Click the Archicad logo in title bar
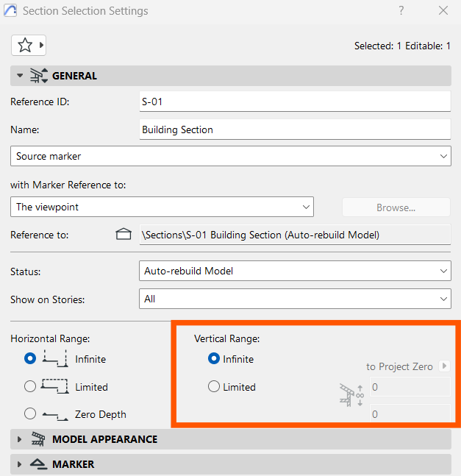461x476 pixels. [x=10, y=10]
